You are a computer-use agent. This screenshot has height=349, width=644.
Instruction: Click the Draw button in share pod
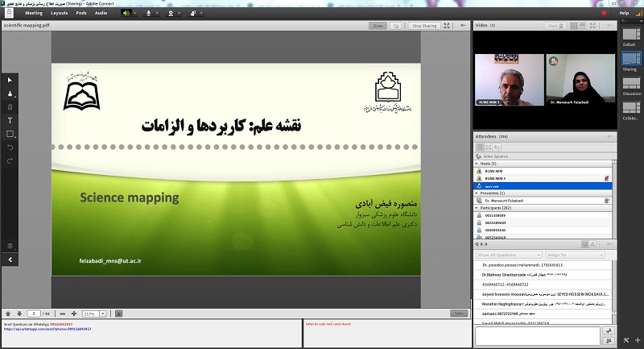click(378, 26)
